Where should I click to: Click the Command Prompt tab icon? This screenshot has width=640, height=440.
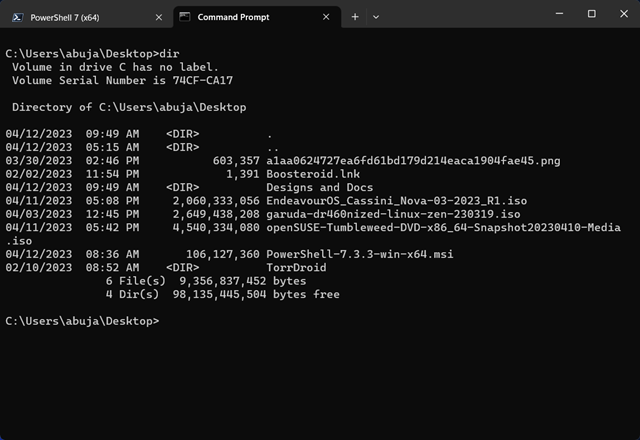184,17
